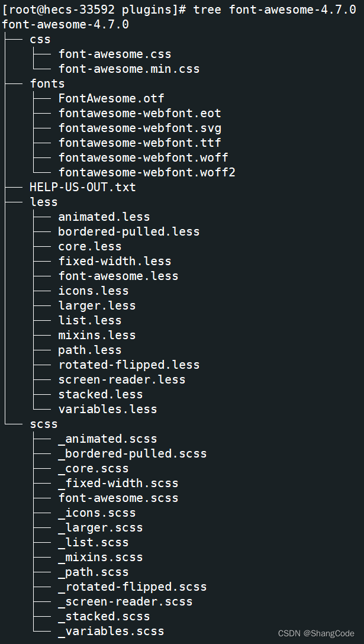This screenshot has width=364, height=644.
Task: Click the scss directory name
Action: coord(44,424)
